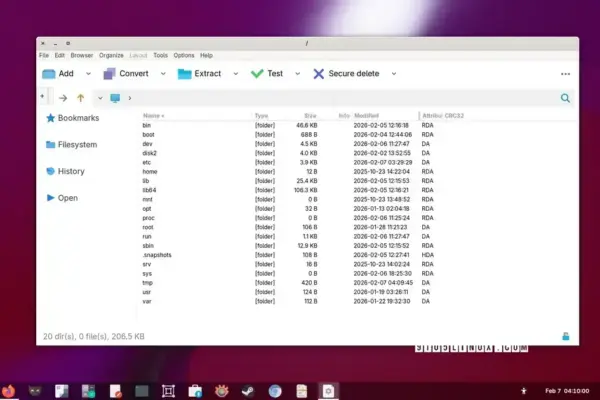Screen dimensions: 600x400
Task: Sort by the Type column header
Action: pos(261,116)
